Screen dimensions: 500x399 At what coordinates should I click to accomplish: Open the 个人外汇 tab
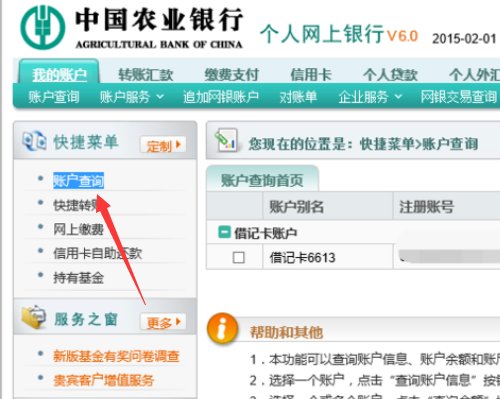tap(474, 74)
